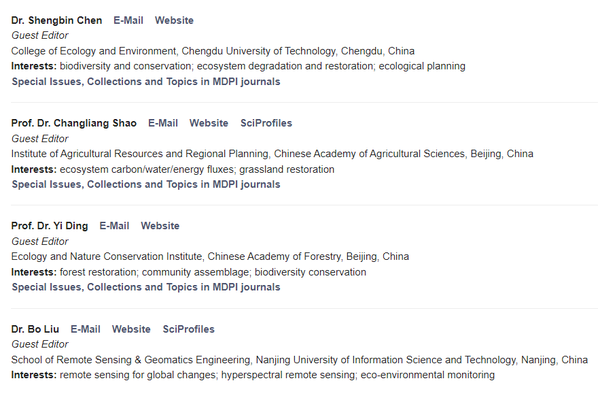
Task: Expand Shengbin Chen's Special Issues, Collections and Topics
Action: tap(146, 81)
